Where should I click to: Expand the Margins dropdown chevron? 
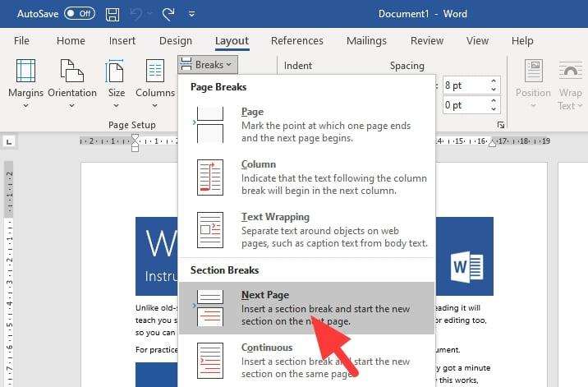tap(26, 106)
